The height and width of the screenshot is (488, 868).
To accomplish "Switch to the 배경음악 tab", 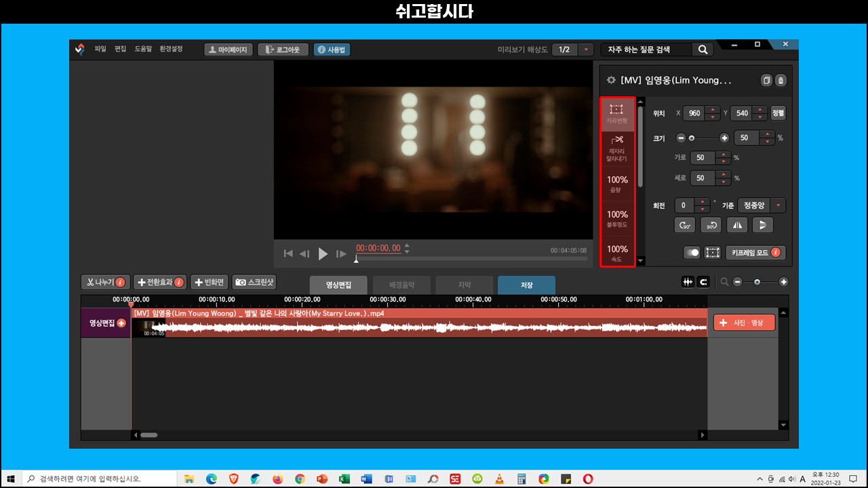I will pos(401,285).
